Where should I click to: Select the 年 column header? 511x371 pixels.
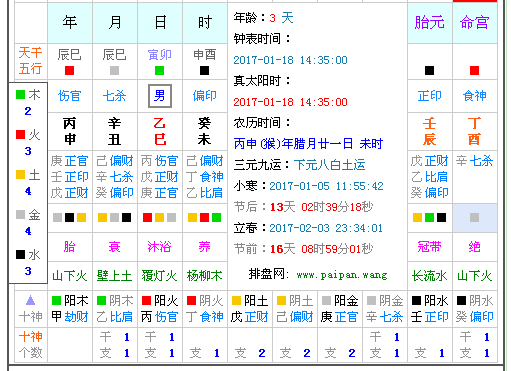[70, 23]
